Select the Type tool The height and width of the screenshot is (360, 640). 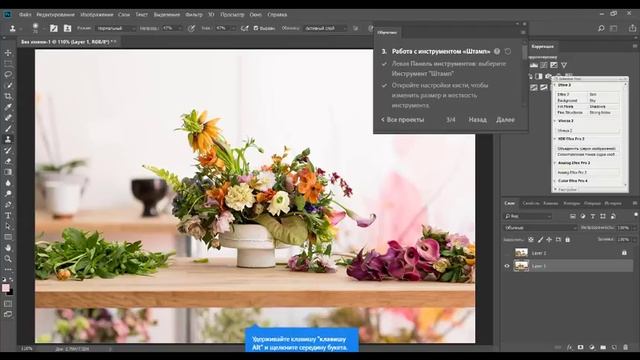click(8, 215)
